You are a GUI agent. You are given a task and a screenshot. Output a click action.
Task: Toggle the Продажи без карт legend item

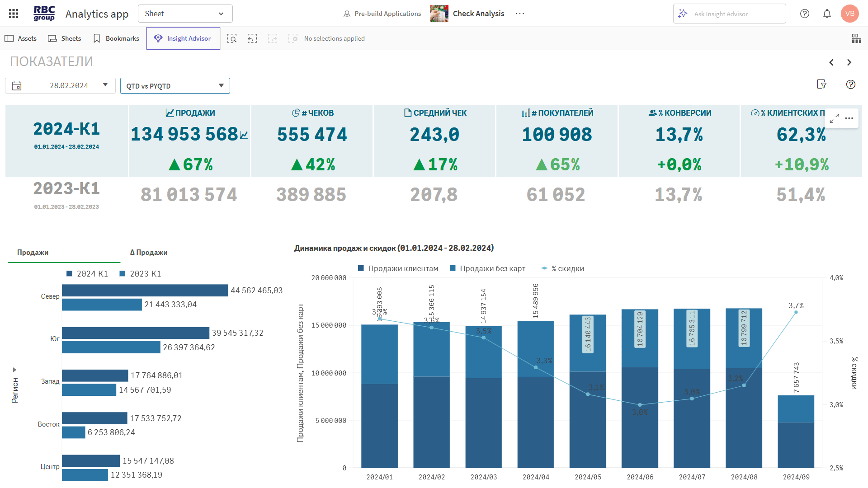(487, 268)
